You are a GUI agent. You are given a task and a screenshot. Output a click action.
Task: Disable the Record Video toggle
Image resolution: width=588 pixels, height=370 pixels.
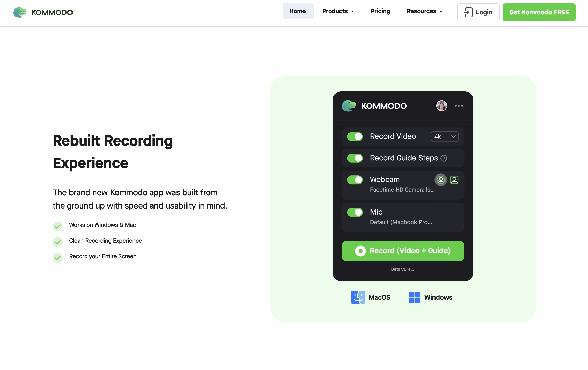(355, 136)
